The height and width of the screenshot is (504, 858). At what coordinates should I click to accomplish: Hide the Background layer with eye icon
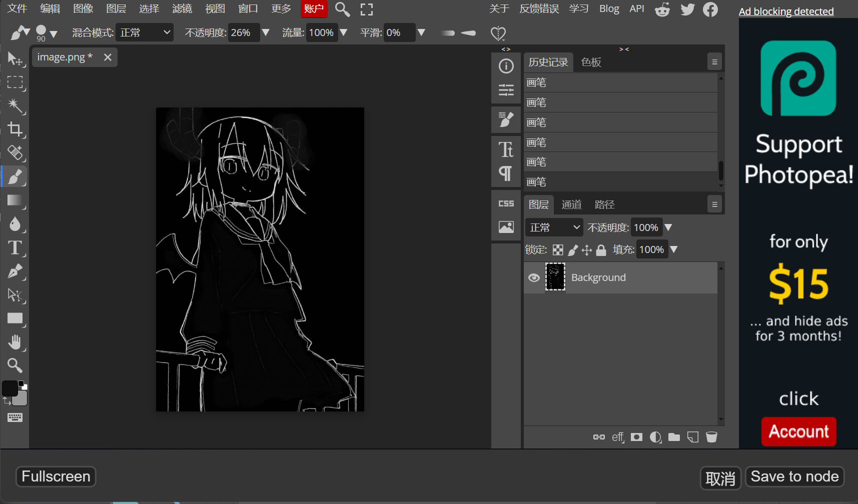coord(534,277)
